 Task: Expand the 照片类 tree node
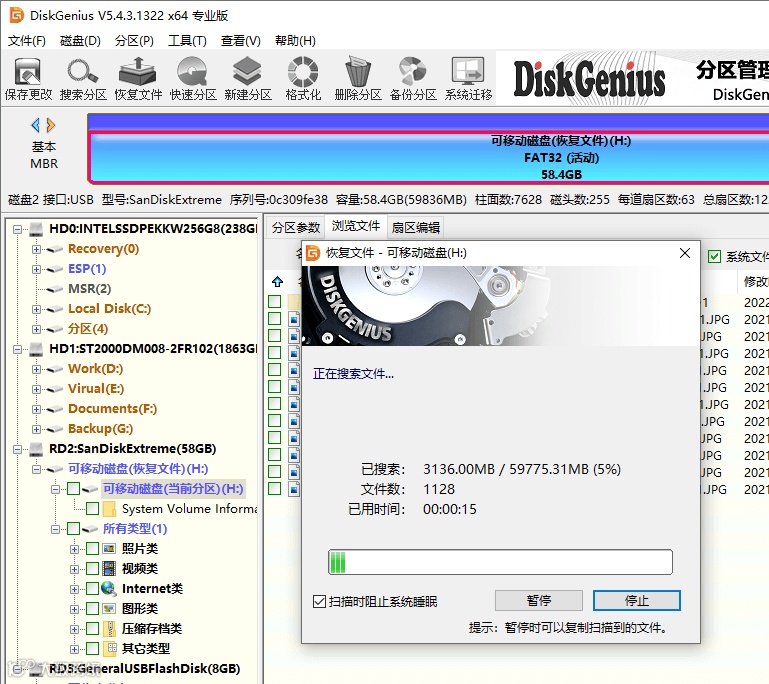point(75,549)
